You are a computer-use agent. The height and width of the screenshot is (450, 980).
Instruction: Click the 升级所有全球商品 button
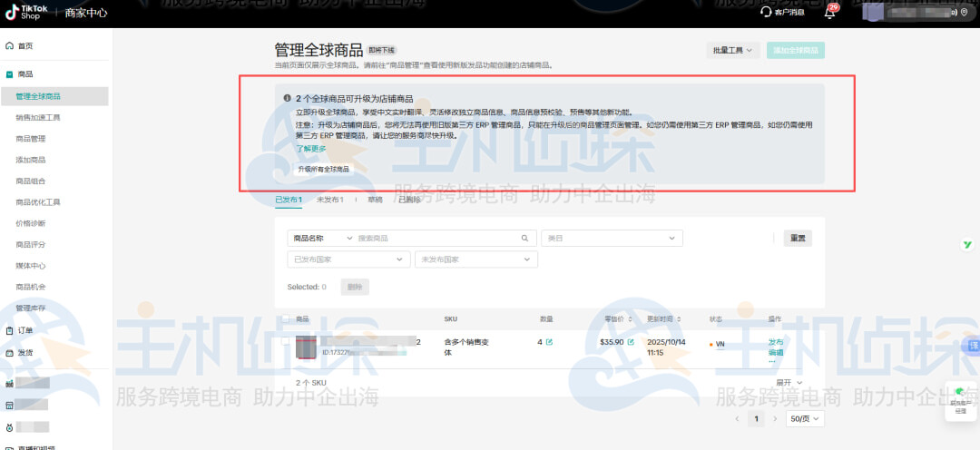(x=324, y=169)
